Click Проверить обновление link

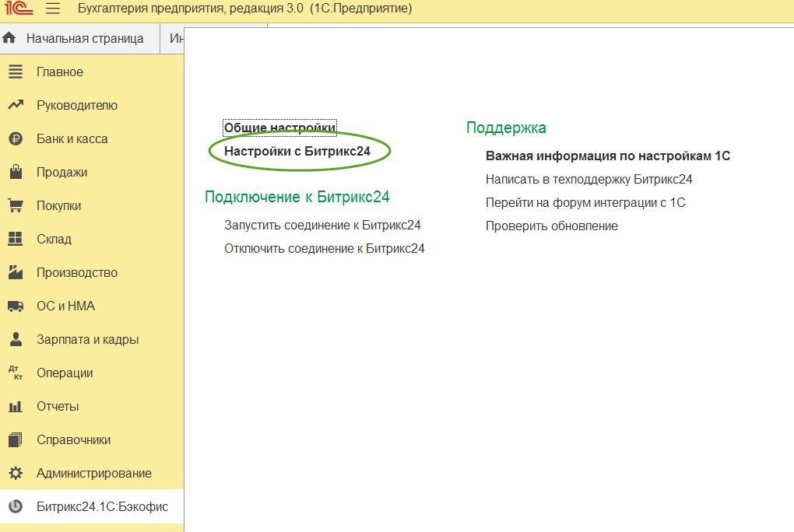(x=551, y=226)
